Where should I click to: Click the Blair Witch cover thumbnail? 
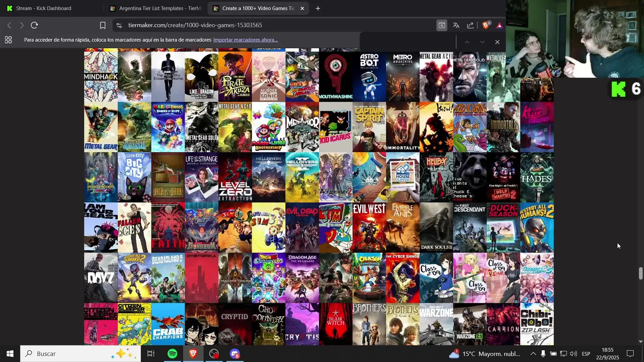click(336, 324)
